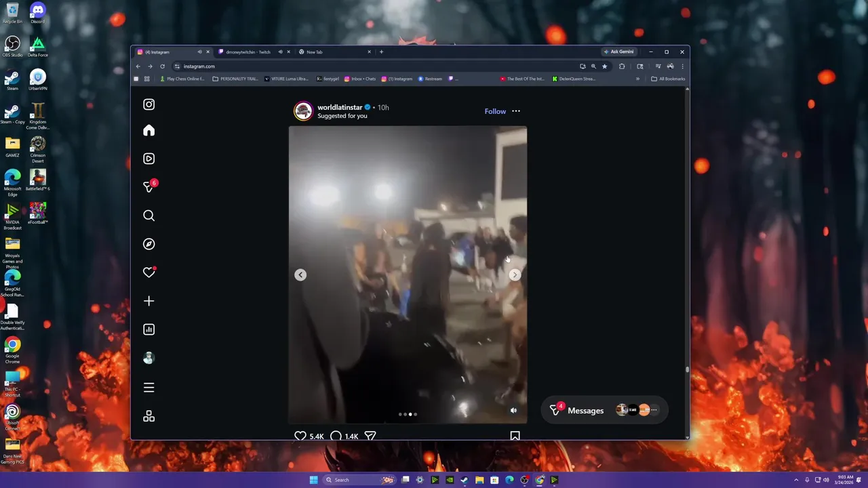Click the browser back arrow
Viewport: 868px width, 488px height.
pyautogui.click(x=138, y=66)
